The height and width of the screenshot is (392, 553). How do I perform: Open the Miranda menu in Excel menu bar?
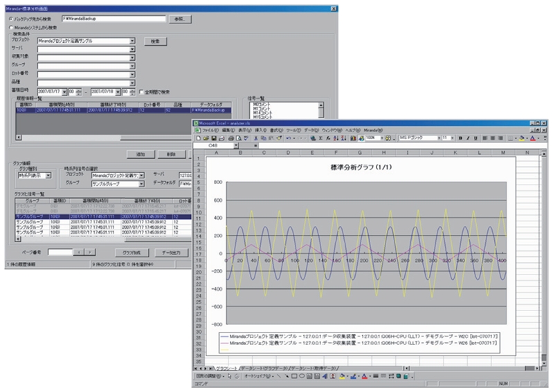click(x=373, y=129)
